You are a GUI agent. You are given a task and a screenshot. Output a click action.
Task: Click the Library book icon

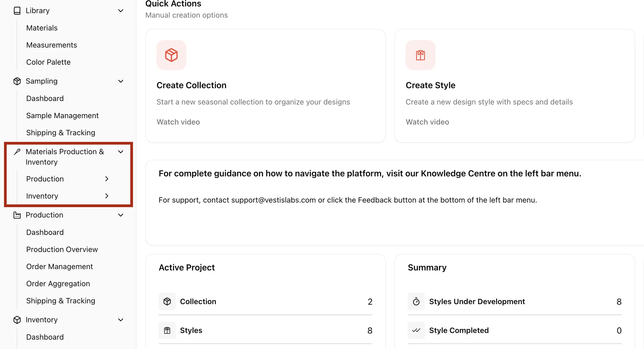pos(17,10)
